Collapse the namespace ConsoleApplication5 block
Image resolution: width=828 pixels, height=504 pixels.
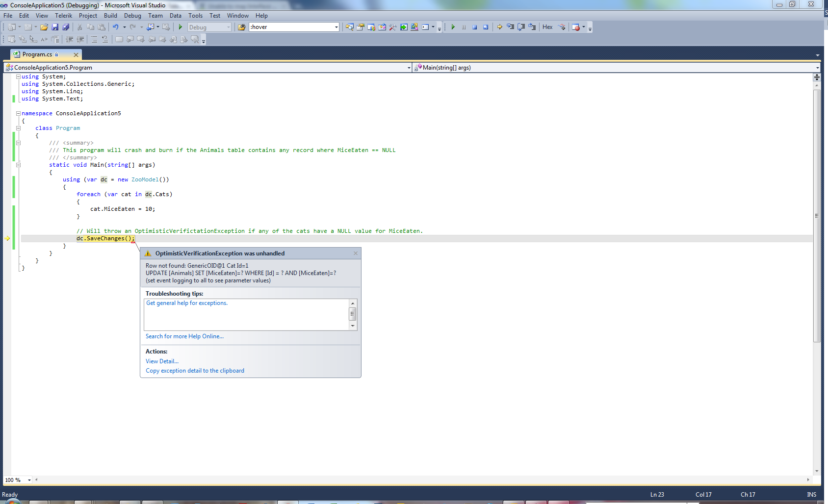[18, 113]
